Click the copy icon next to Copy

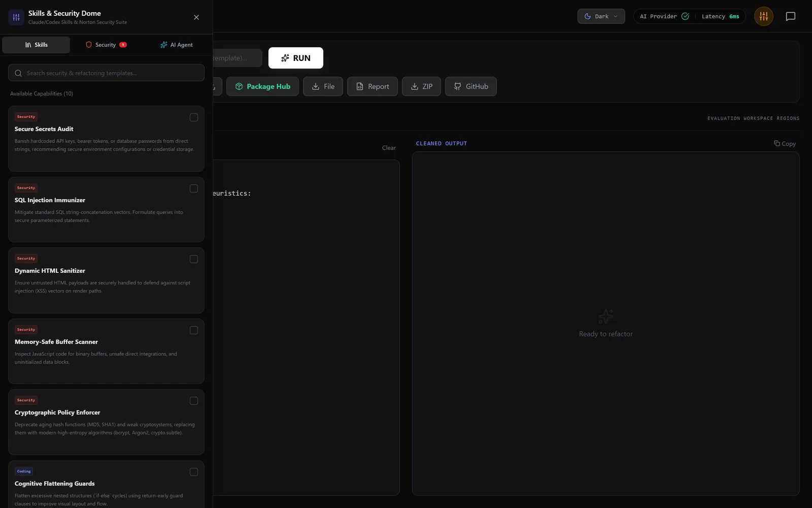pos(777,143)
